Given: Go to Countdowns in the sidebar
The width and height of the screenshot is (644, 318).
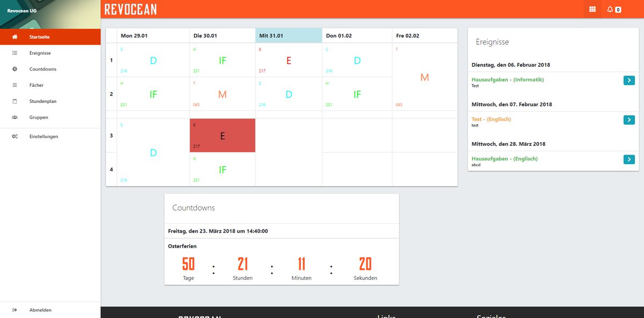Looking at the screenshot, I should click(50, 69).
